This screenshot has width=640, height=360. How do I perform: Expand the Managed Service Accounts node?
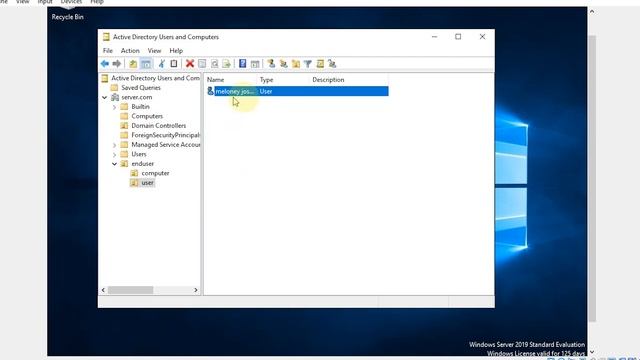tap(114, 144)
